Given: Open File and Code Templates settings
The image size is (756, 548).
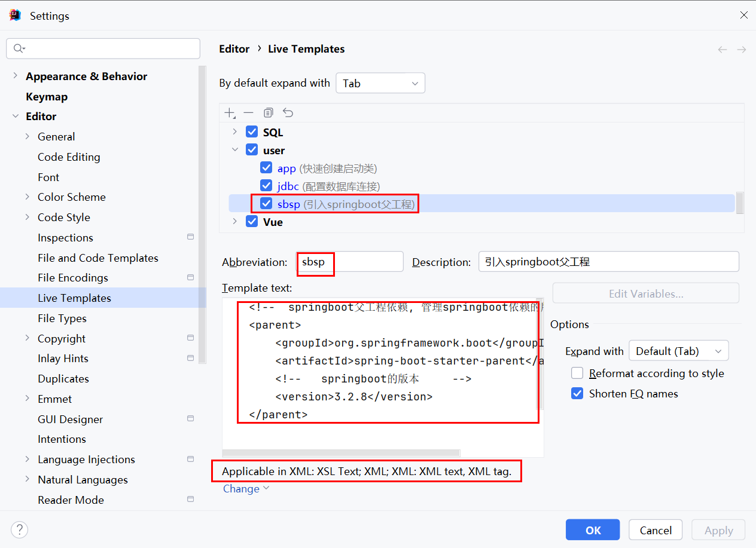Looking at the screenshot, I should click(98, 258).
